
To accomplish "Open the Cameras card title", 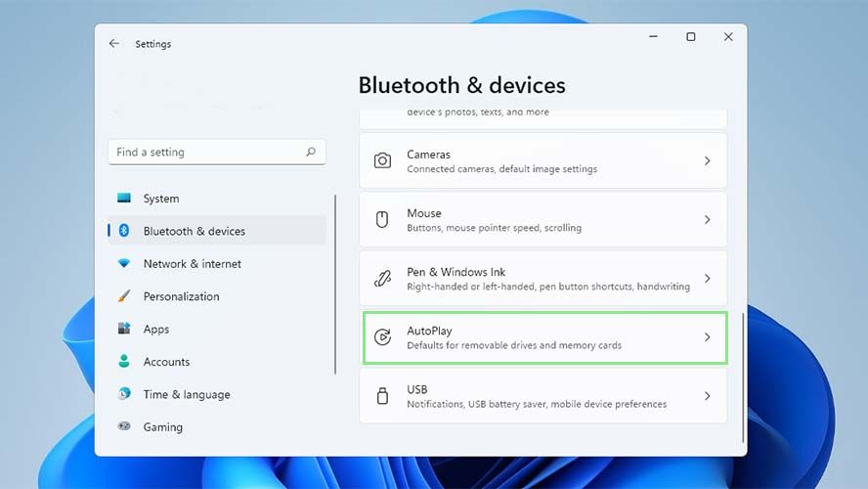I will click(428, 155).
